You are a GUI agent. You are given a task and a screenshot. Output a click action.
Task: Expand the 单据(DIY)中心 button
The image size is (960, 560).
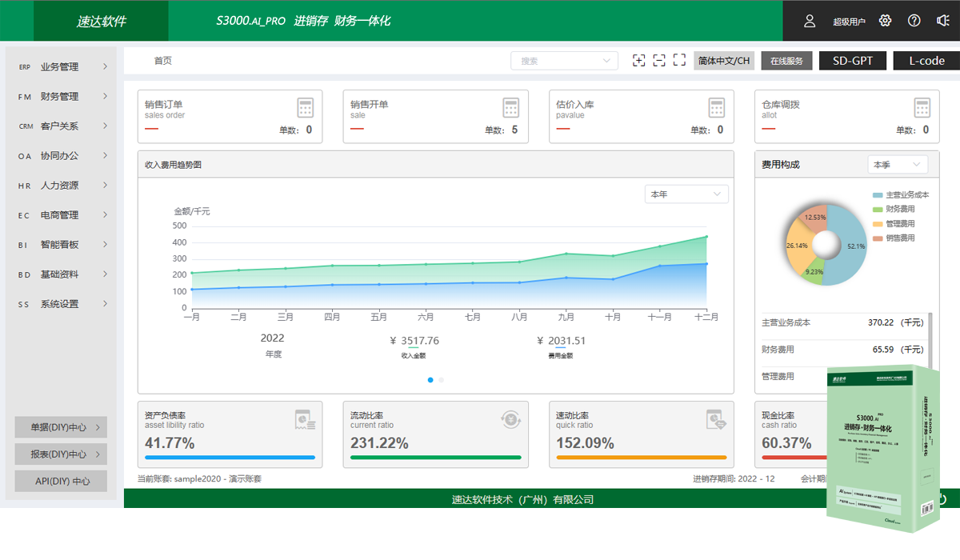(x=61, y=427)
